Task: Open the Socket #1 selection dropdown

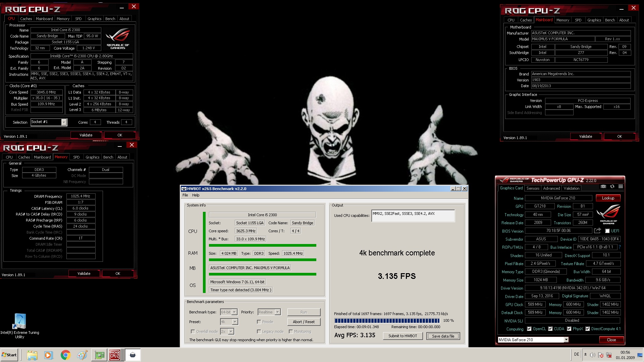Action: [64, 122]
